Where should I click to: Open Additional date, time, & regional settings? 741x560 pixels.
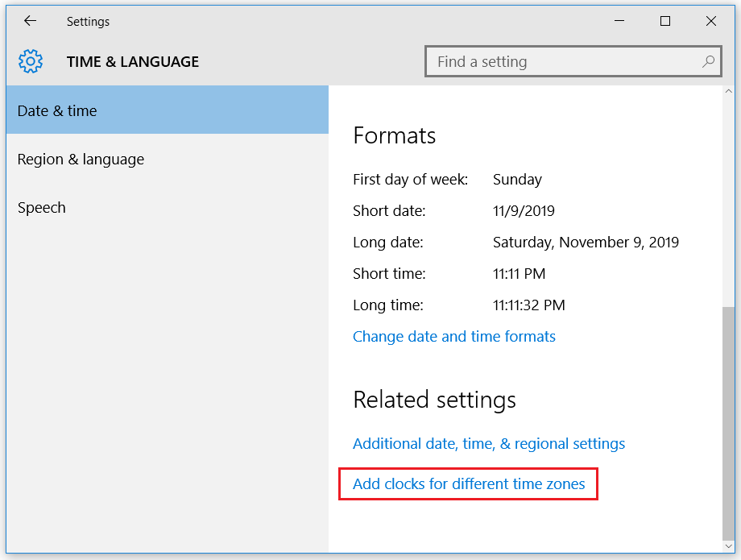coord(489,444)
